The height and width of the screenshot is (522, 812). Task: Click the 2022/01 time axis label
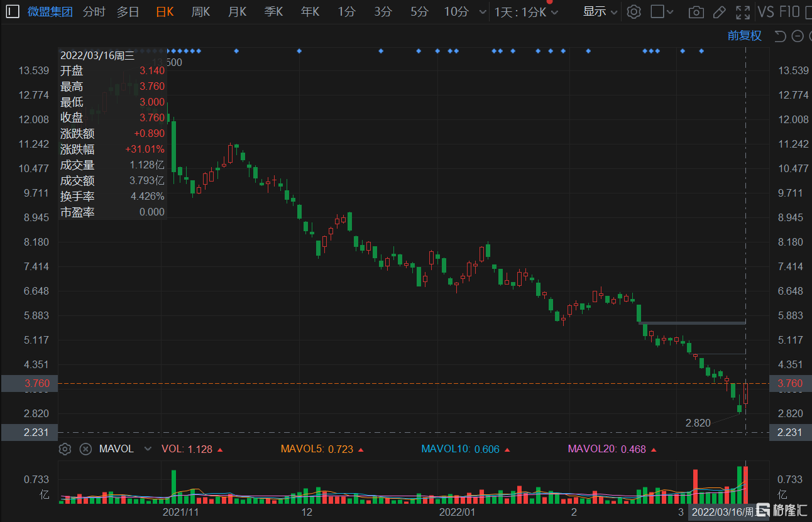point(456,512)
